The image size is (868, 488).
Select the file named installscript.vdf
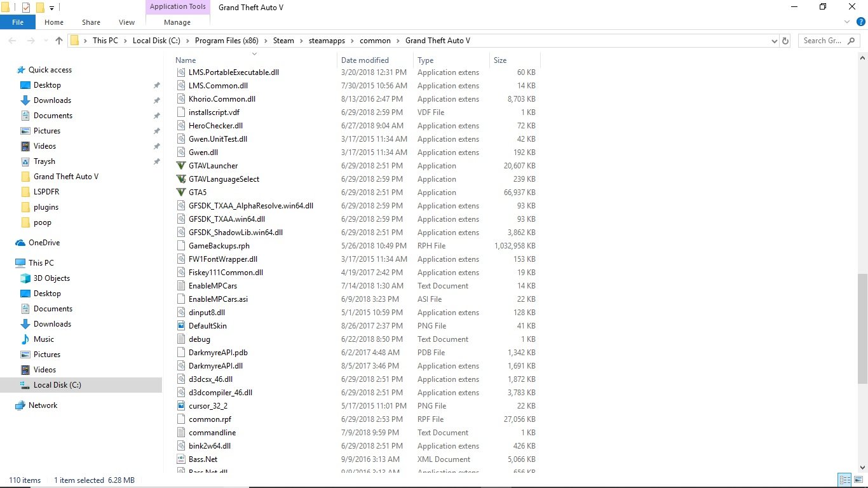click(x=214, y=112)
